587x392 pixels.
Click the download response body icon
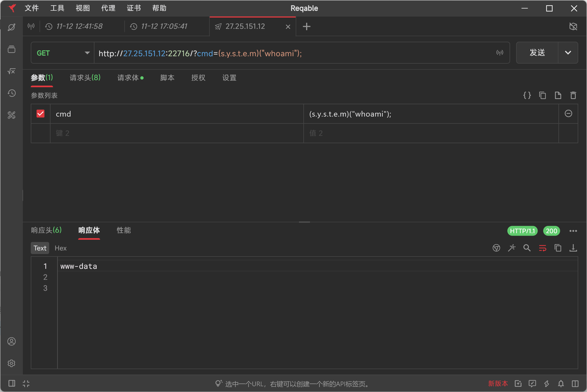[573, 248]
